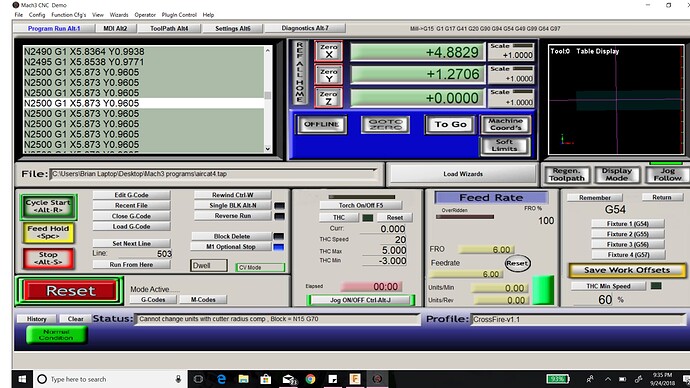
Task: Rewind the program with Rewind Ctrl-W
Action: tap(232, 195)
